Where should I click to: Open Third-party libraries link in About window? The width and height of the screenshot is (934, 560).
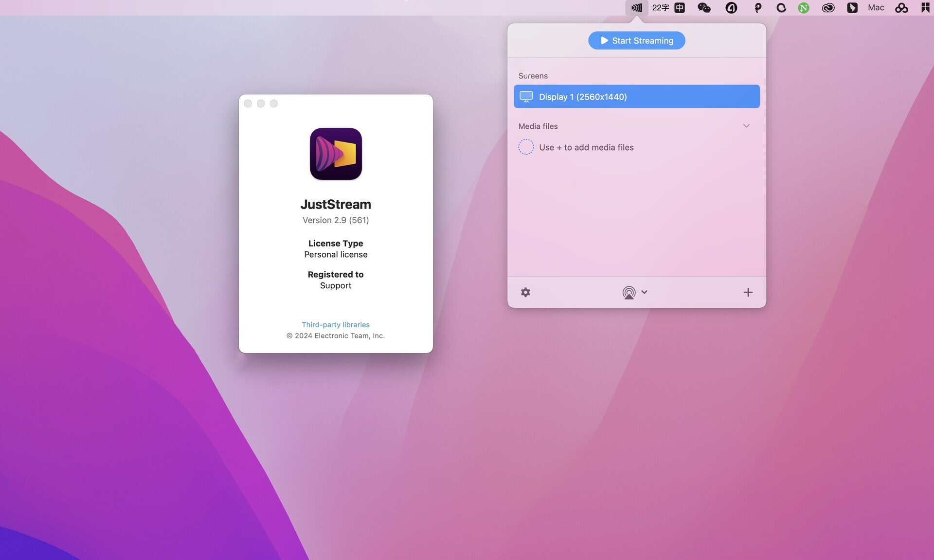point(335,324)
